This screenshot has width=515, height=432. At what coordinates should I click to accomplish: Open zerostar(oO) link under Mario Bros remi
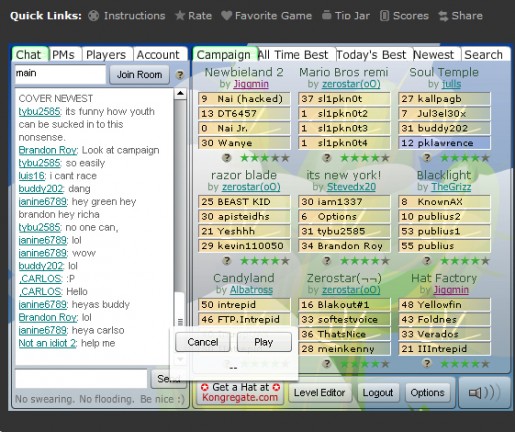pyautogui.click(x=351, y=84)
